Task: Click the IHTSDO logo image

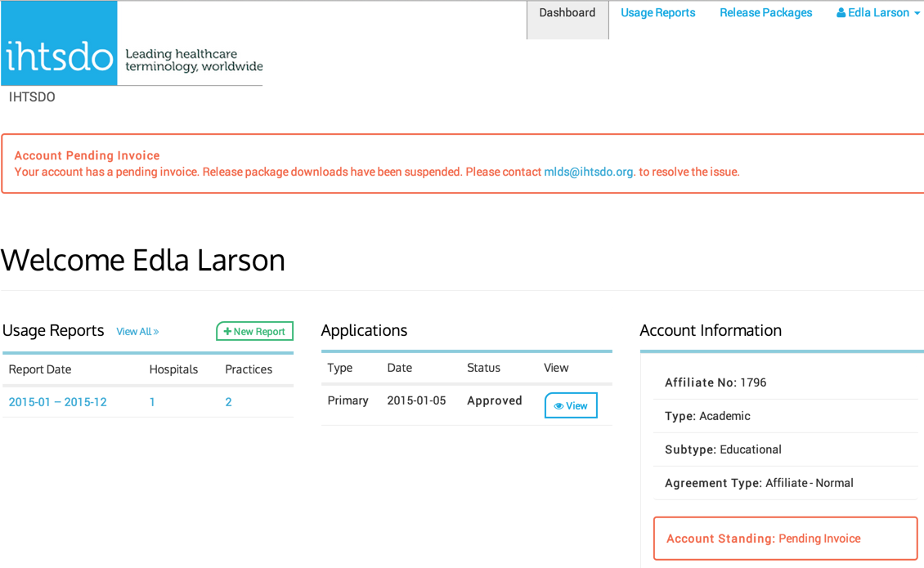Action: click(x=132, y=43)
